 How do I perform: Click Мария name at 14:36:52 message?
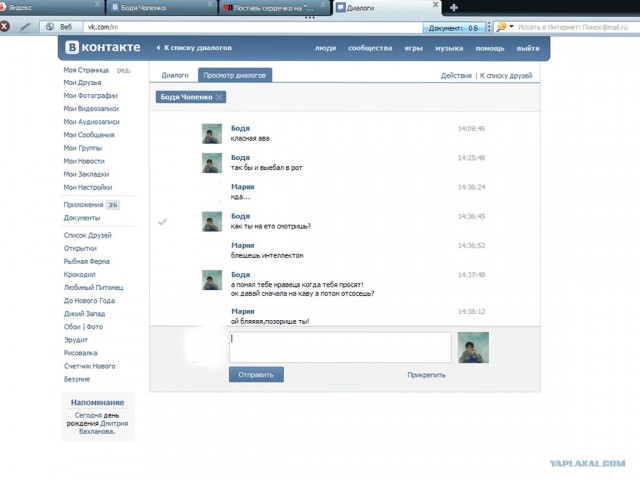tap(242, 245)
